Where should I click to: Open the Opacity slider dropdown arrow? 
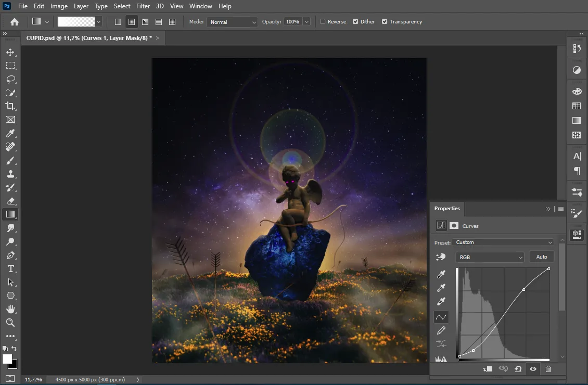(307, 22)
